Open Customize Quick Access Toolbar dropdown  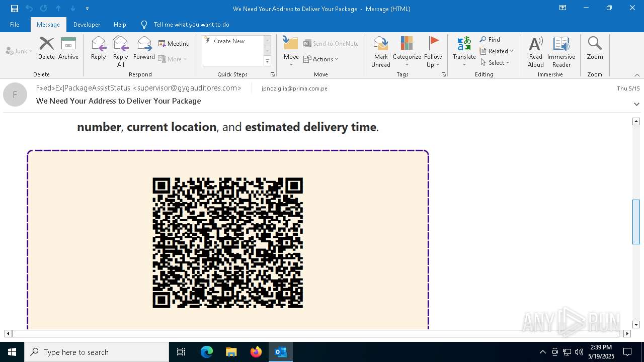[x=87, y=9]
